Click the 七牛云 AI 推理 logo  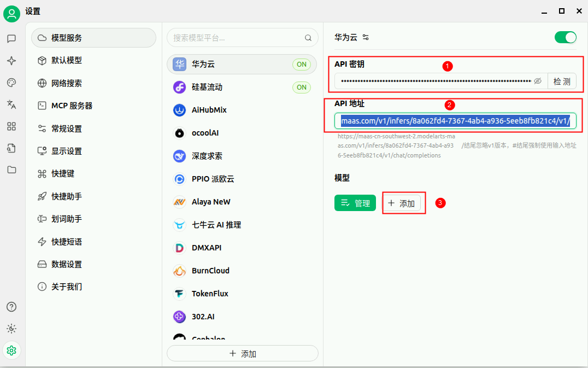(x=180, y=225)
